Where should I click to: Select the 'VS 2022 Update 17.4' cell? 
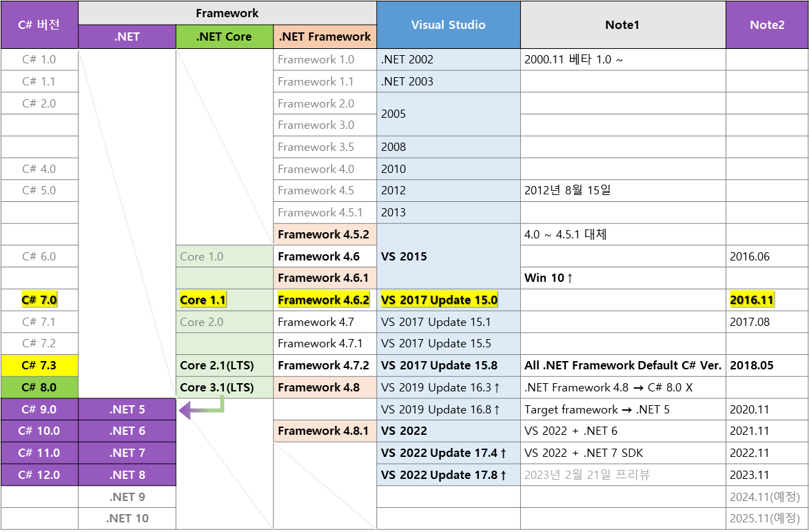tap(449, 453)
